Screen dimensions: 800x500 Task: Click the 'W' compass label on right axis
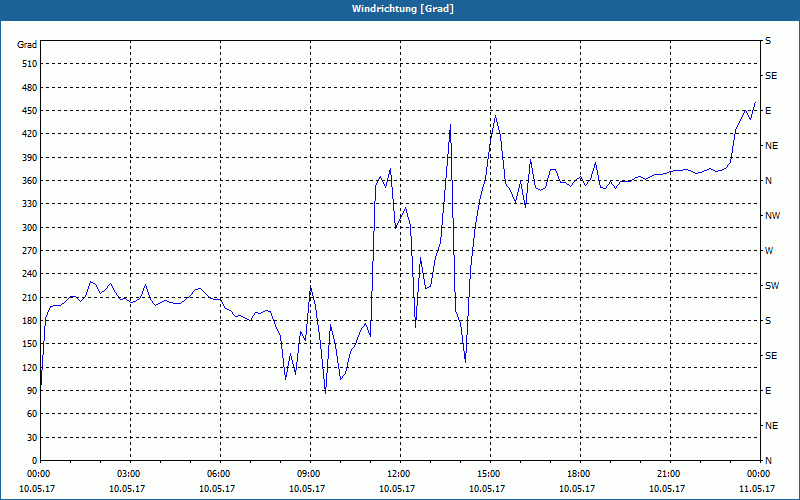(x=769, y=251)
